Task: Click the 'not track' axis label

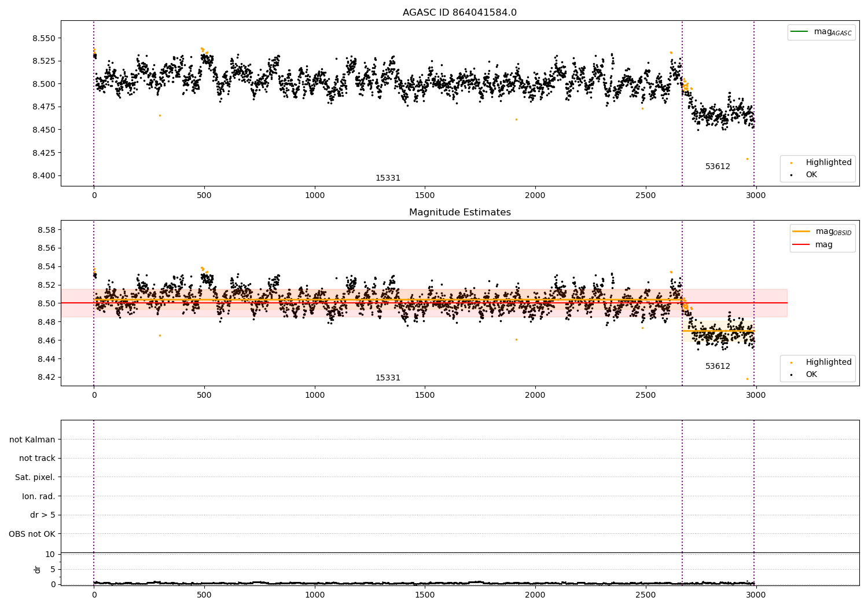Action: 37,459
